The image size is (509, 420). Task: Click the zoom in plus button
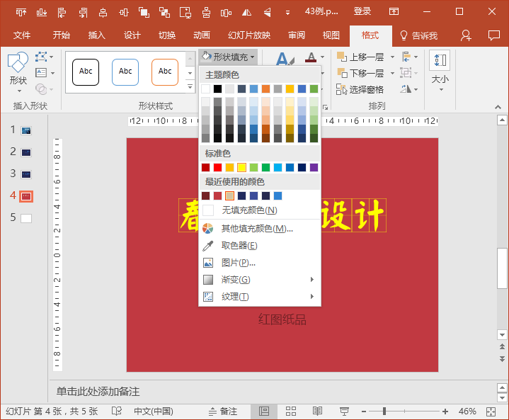point(445,412)
